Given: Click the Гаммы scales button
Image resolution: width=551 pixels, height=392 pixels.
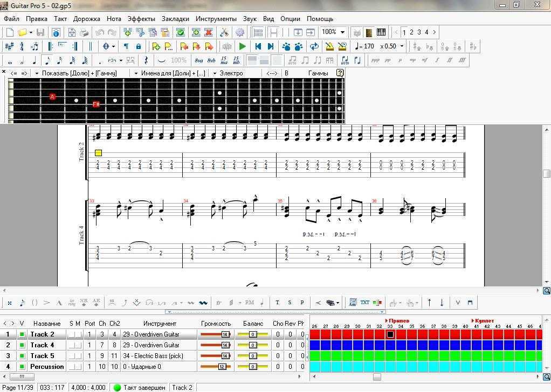Looking at the screenshot, I should [x=318, y=73].
